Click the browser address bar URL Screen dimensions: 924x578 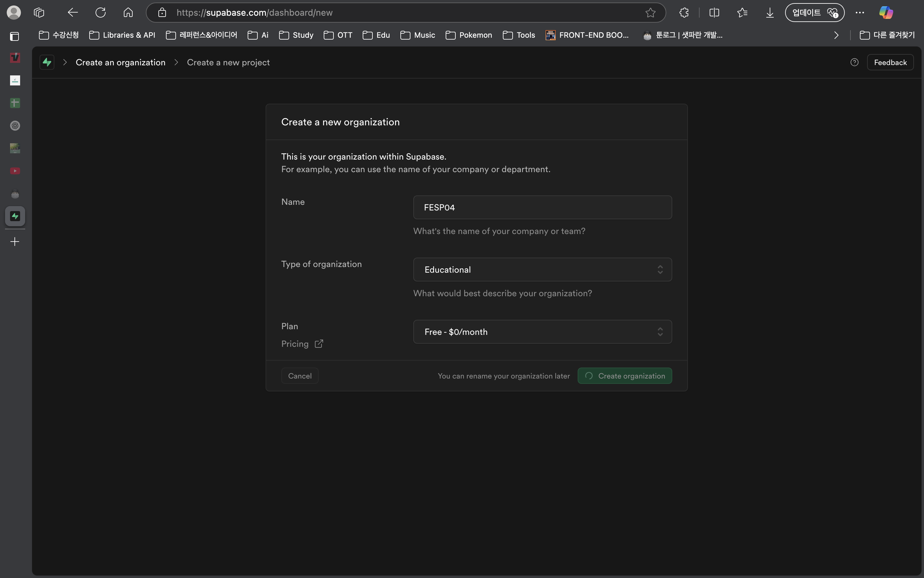(254, 13)
